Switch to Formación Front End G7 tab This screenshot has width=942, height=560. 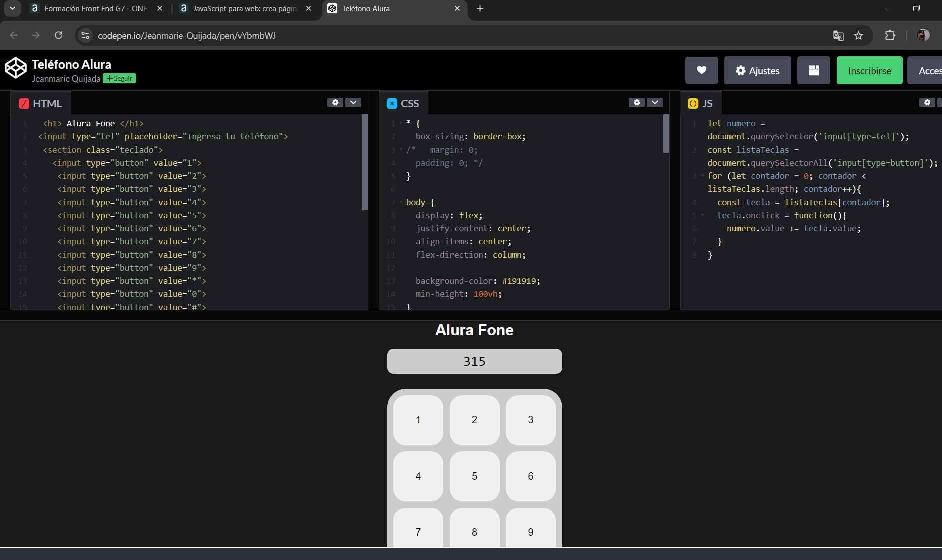point(95,8)
